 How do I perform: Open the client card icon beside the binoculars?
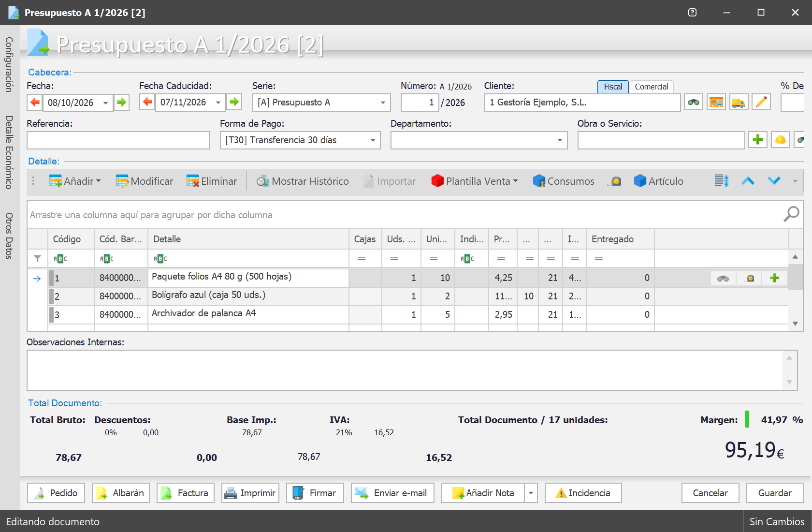(716, 102)
